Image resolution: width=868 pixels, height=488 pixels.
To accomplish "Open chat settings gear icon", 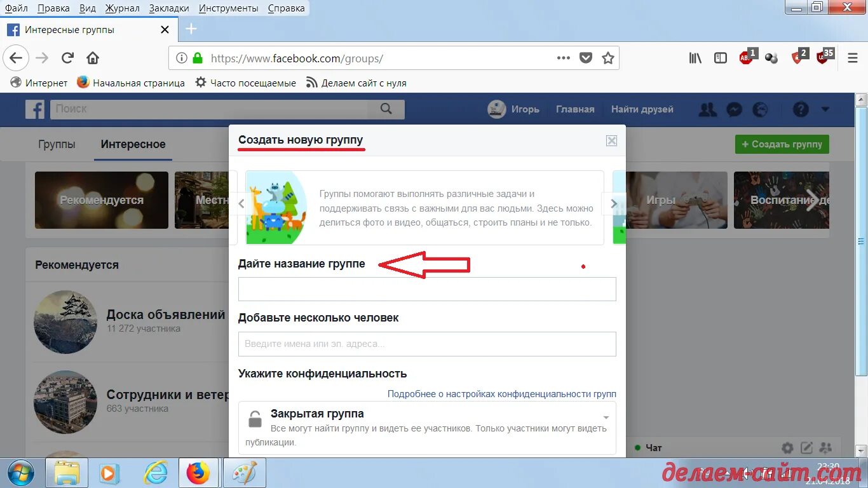I will (787, 448).
